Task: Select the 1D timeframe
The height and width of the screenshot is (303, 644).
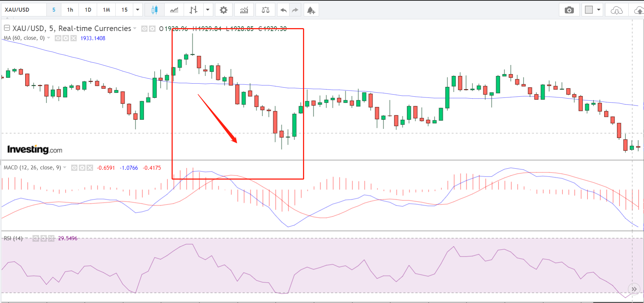Action: (x=88, y=10)
